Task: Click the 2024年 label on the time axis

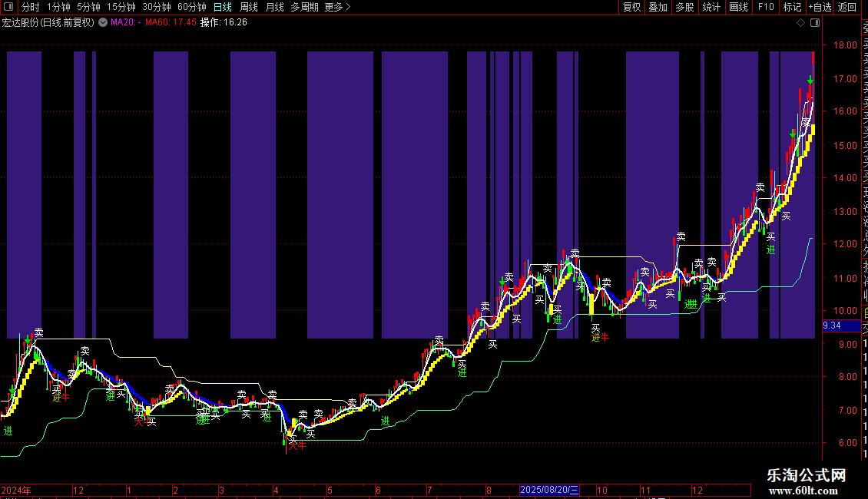Action: click(x=16, y=490)
